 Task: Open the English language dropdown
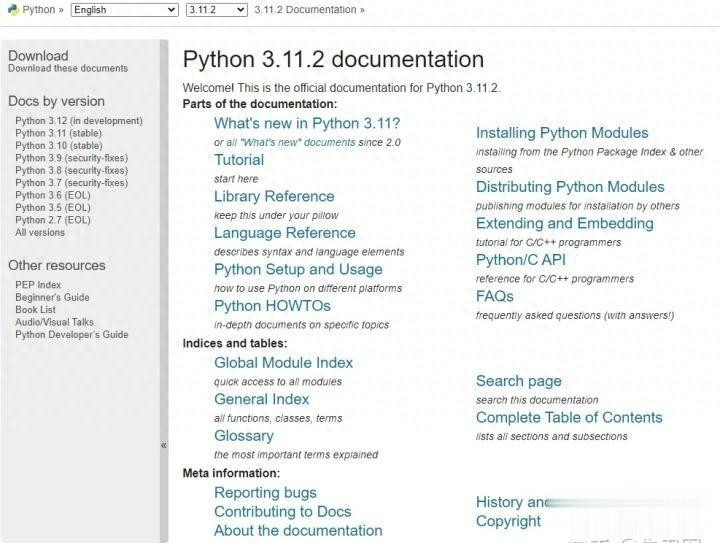point(125,10)
